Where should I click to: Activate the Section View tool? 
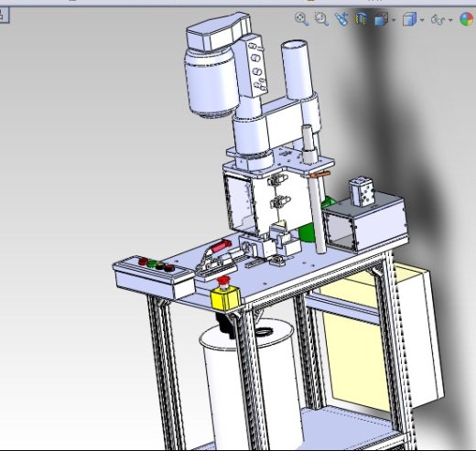click(x=361, y=19)
